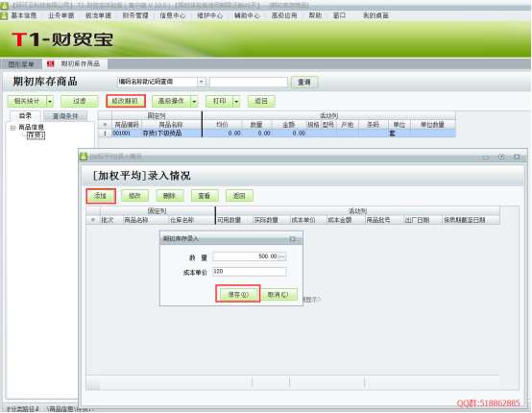Close the 期初库存商品 tab with its red icon
The image size is (532, 413).
coord(51,63)
